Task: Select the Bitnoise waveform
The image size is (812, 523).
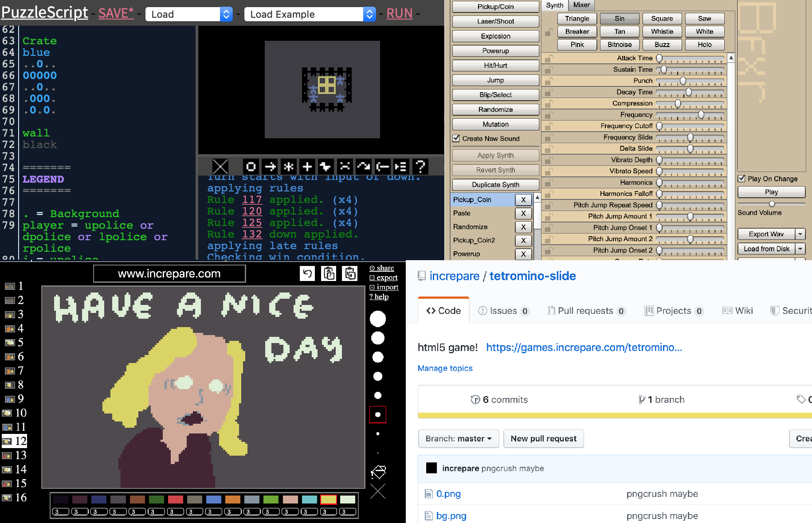Action: (x=620, y=44)
